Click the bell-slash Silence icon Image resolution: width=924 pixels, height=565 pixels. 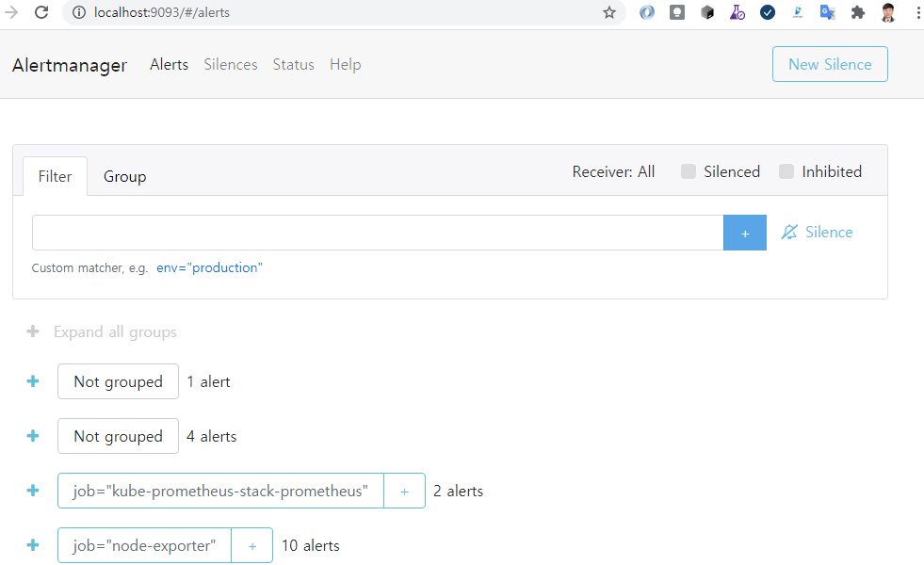pos(789,233)
